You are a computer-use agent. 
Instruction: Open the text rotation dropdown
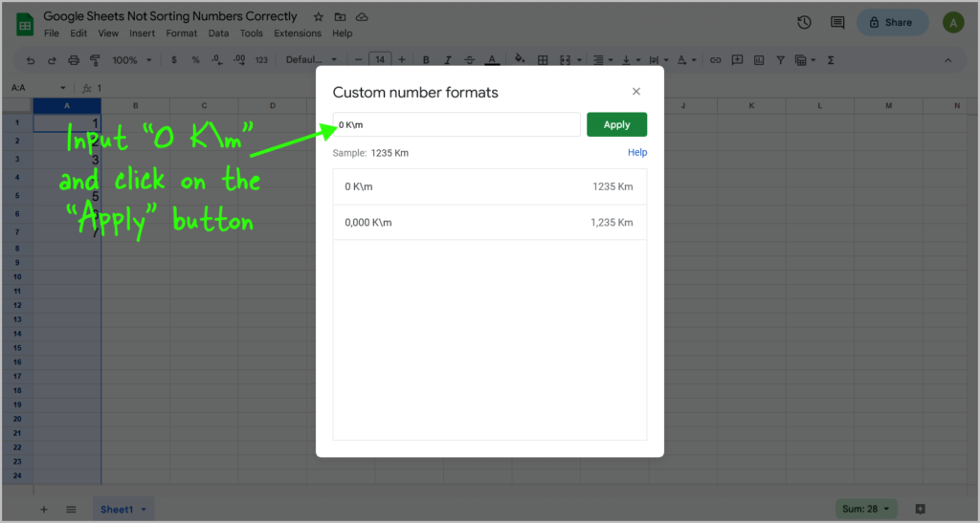point(686,60)
